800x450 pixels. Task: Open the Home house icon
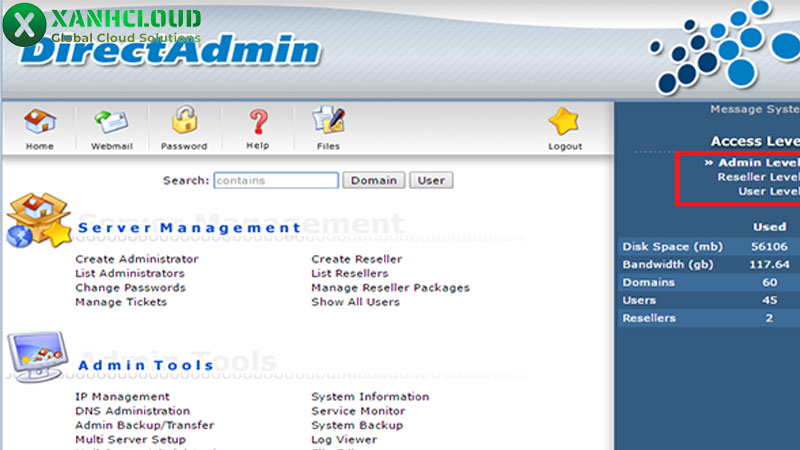(x=40, y=122)
